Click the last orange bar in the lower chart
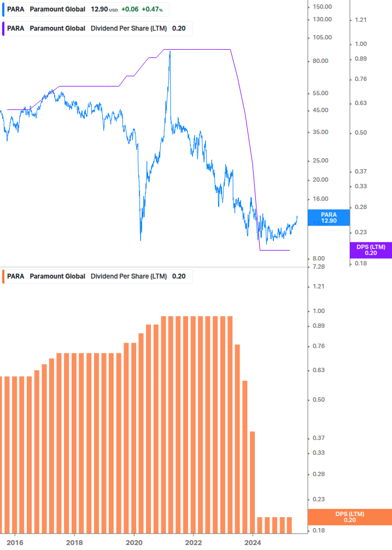392x550 pixels. pyautogui.click(x=289, y=525)
